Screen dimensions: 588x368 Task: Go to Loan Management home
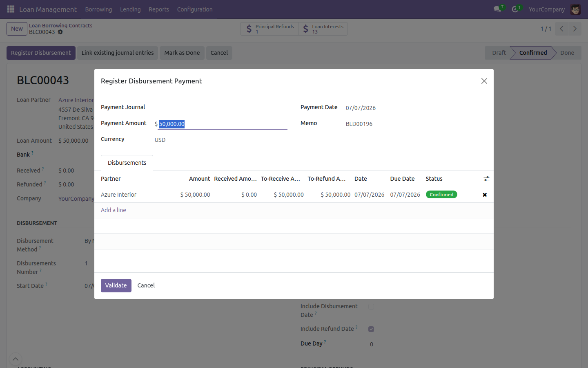pyautogui.click(x=48, y=9)
